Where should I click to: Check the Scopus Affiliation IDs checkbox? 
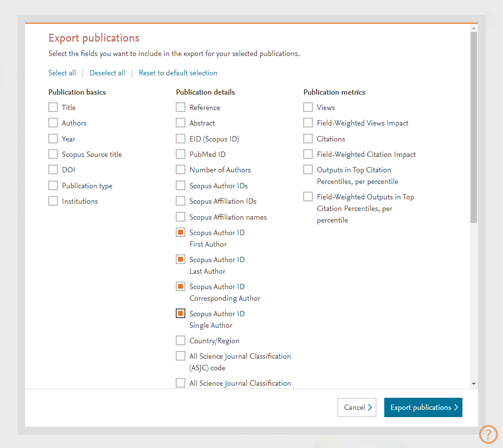(181, 201)
